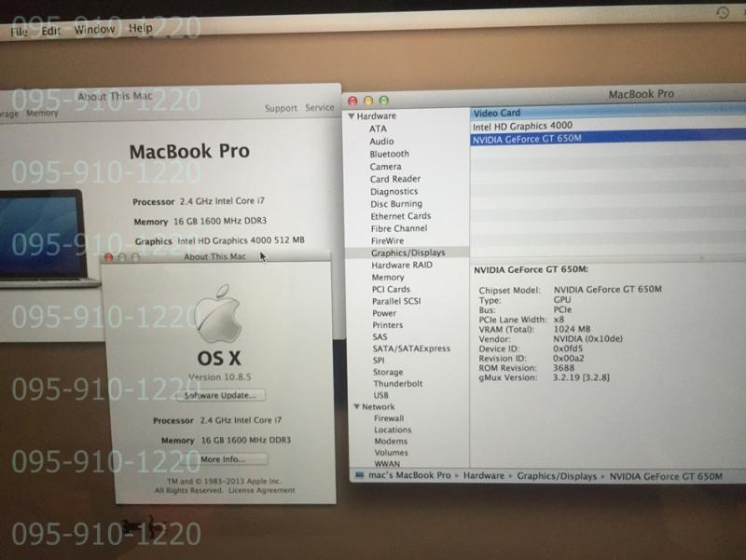Select Firewall under Network
The image size is (746, 560).
point(389,418)
